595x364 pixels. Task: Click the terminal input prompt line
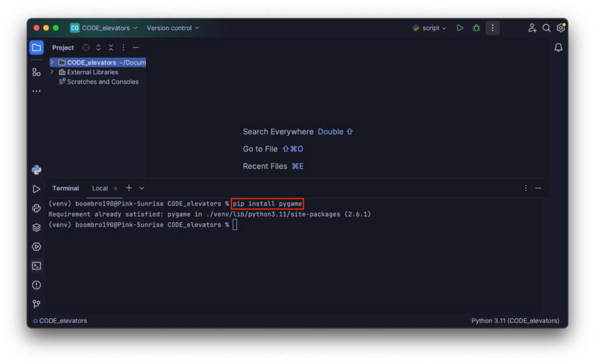[235, 225]
